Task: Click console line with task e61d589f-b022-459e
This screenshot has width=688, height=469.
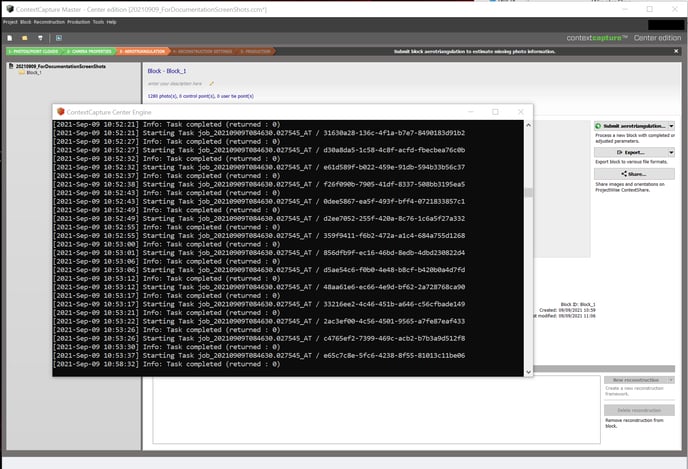Action: point(259,167)
